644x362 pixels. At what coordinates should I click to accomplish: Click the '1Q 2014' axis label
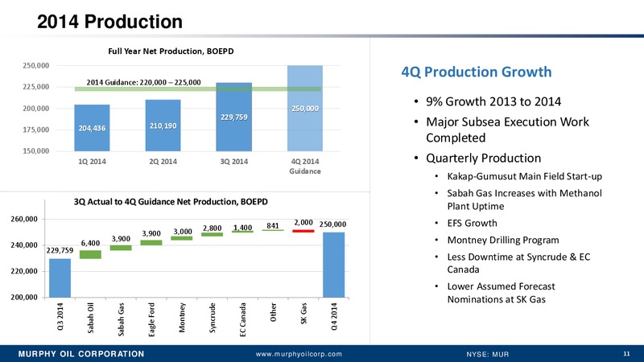click(92, 162)
